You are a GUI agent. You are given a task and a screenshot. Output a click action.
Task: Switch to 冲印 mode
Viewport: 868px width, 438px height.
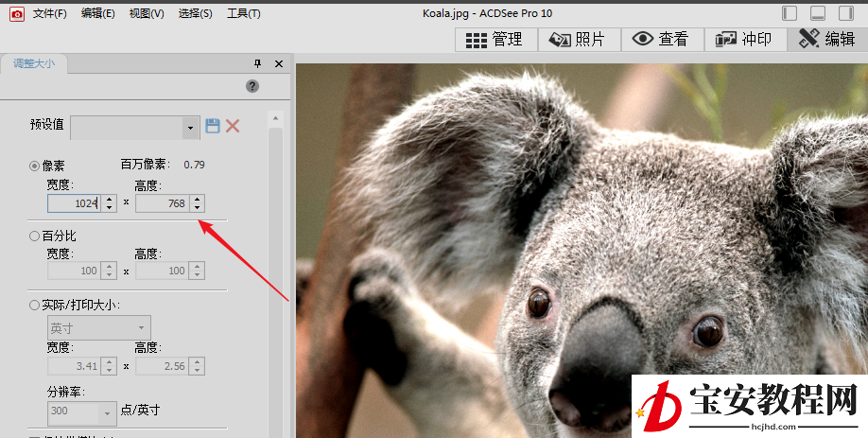coord(745,40)
